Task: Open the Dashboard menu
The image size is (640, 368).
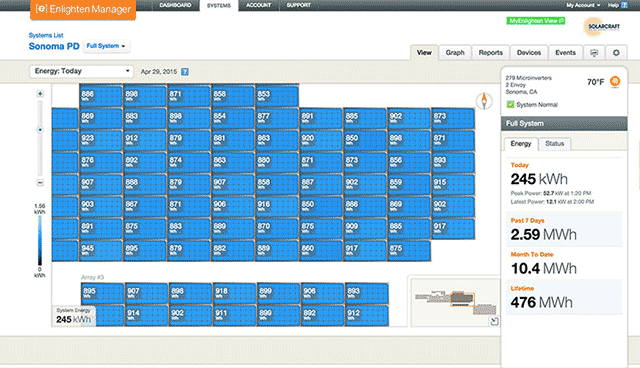Action: pyautogui.click(x=176, y=5)
